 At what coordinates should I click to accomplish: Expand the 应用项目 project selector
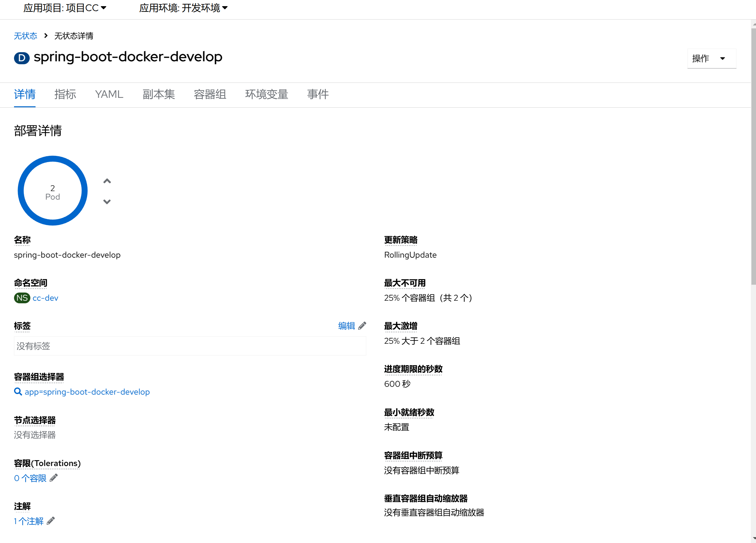coord(65,8)
